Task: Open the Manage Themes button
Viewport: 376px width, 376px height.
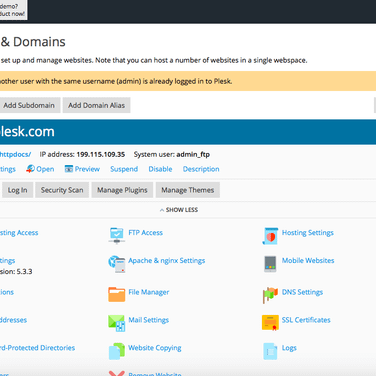Action: pos(188,190)
